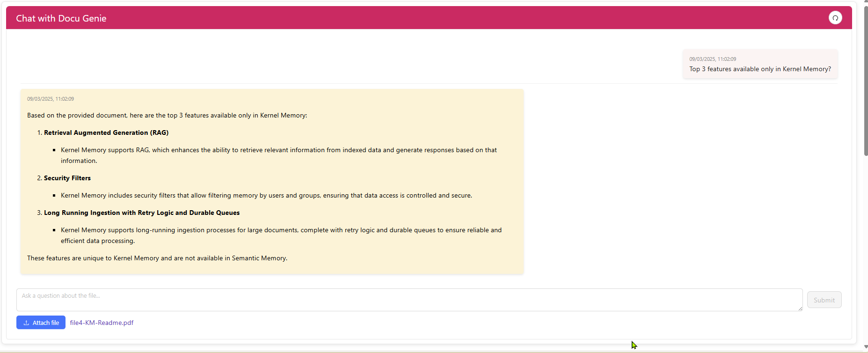This screenshot has width=868, height=353.
Task: Click the user message 'Top 3 features available only in Kernel Memory?'
Action: click(760, 69)
